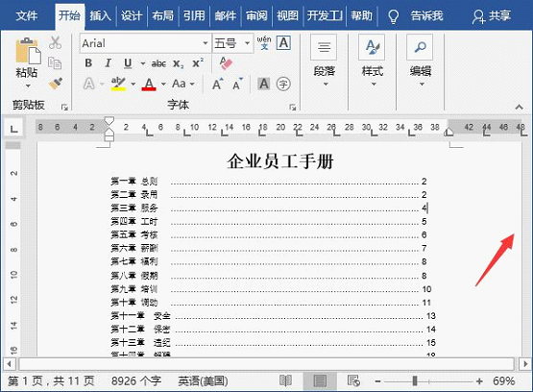Open the 插入 ribbon tab
The width and height of the screenshot is (533, 392).
100,15
